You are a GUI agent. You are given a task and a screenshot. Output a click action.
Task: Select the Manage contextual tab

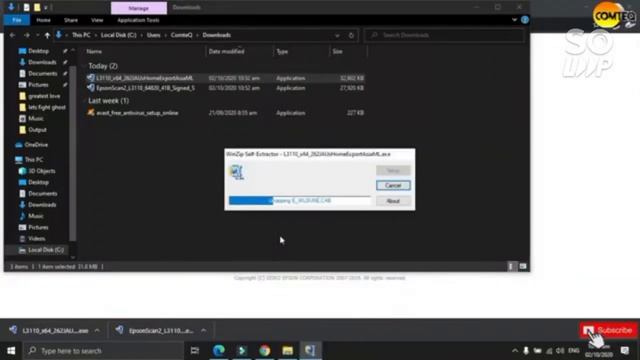(139, 8)
